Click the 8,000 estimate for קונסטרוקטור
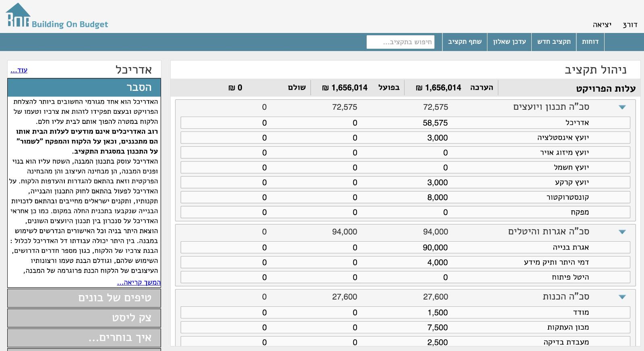The image size is (644, 351). tap(438, 197)
